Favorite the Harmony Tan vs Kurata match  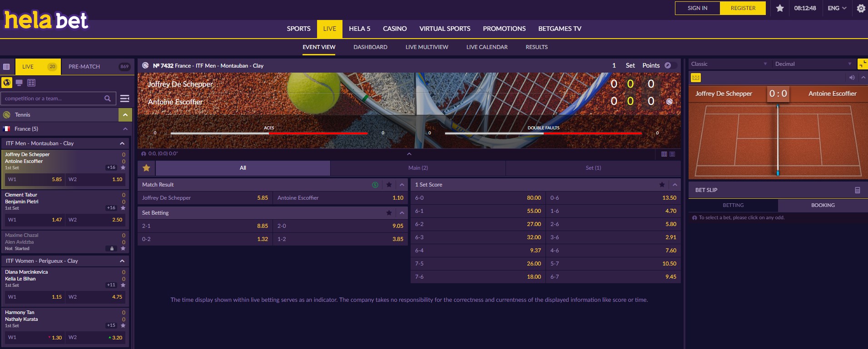[123, 325]
